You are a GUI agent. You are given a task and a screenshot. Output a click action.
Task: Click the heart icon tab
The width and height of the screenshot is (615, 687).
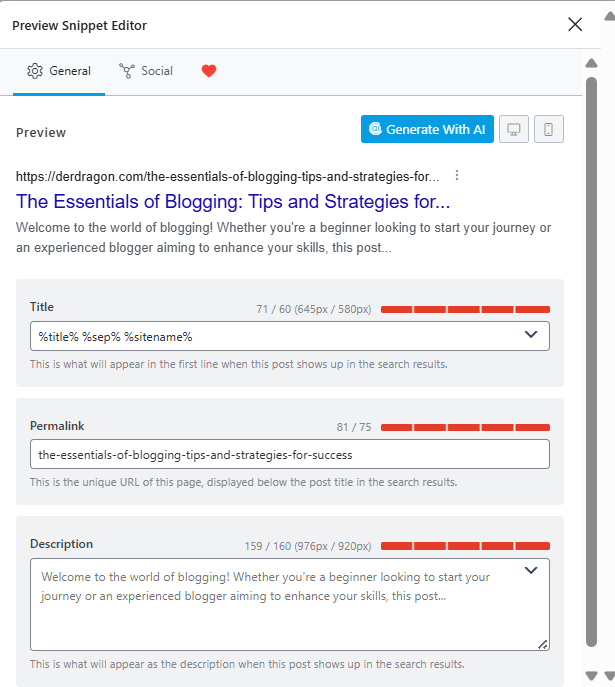(208, 71)
